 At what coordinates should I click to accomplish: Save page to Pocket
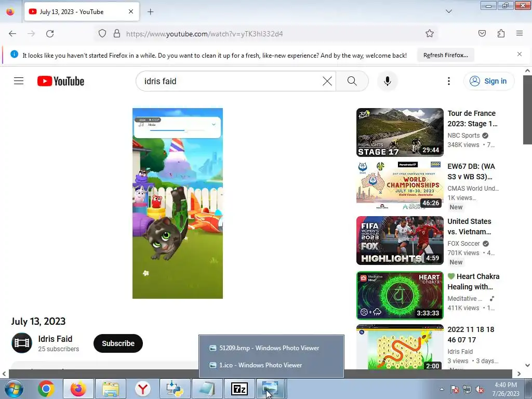(482, 33)
